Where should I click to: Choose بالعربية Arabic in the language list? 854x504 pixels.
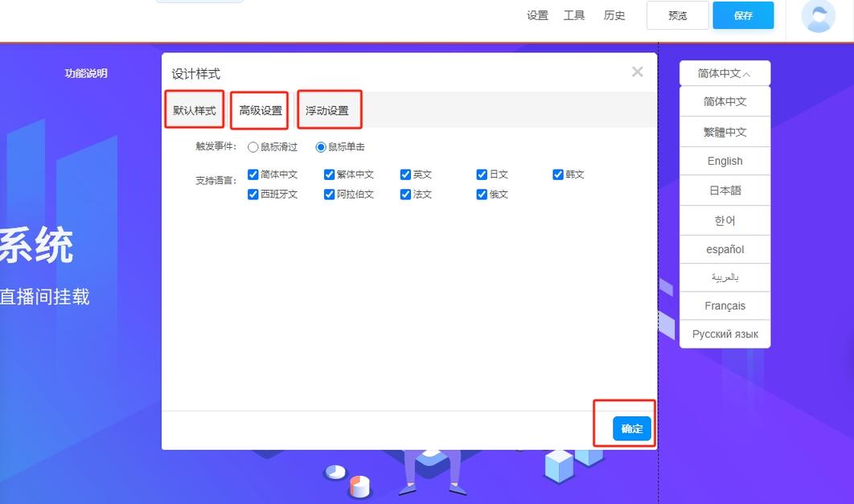(x=725, y=277)
